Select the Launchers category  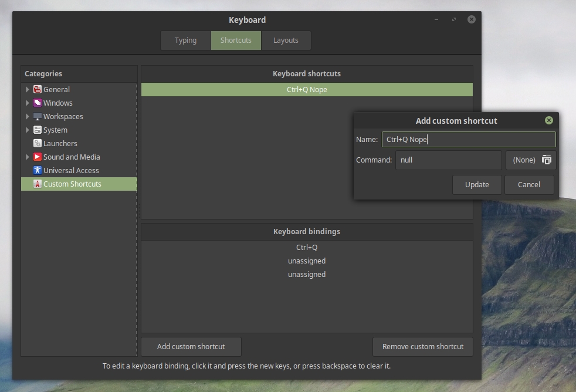[60, 144]
